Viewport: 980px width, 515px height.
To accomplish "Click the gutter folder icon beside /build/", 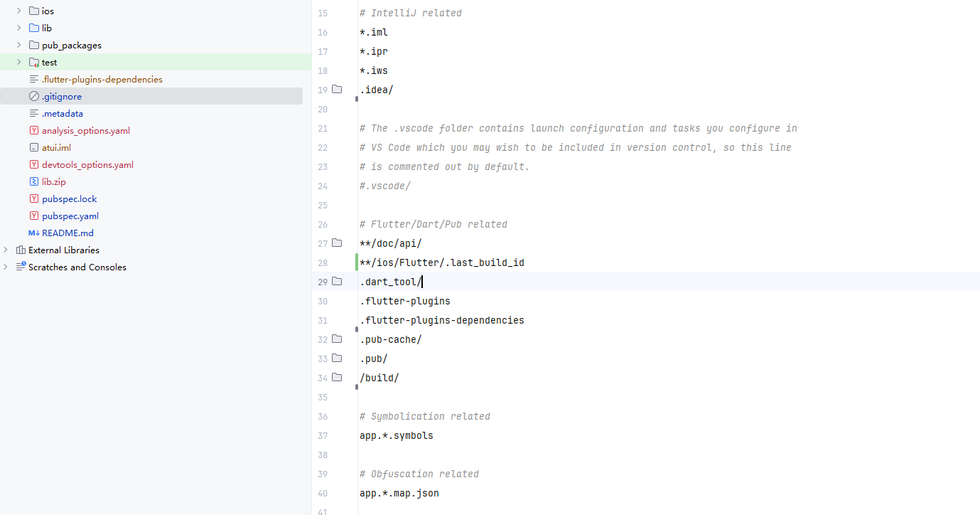I will 337,378.
